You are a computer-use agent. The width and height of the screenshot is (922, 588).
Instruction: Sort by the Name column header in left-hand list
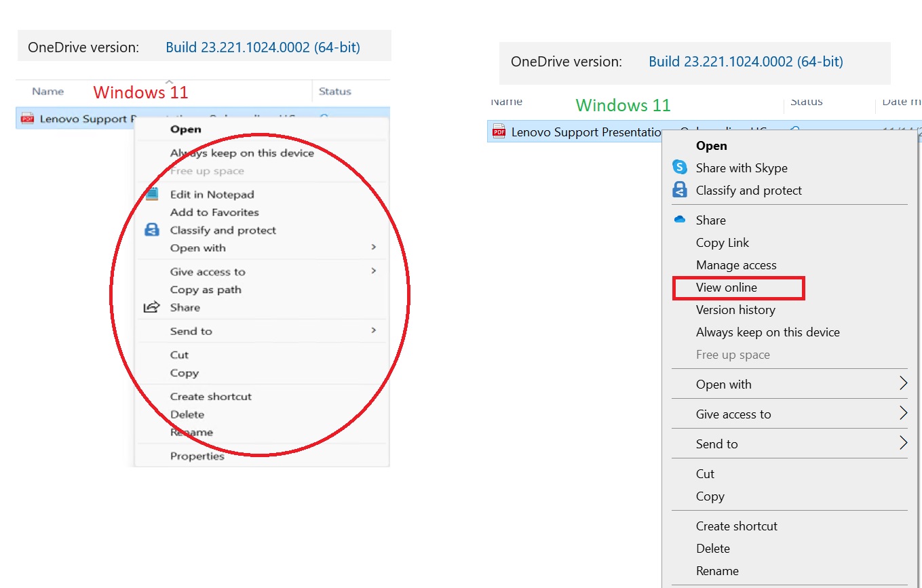(47, 91)
